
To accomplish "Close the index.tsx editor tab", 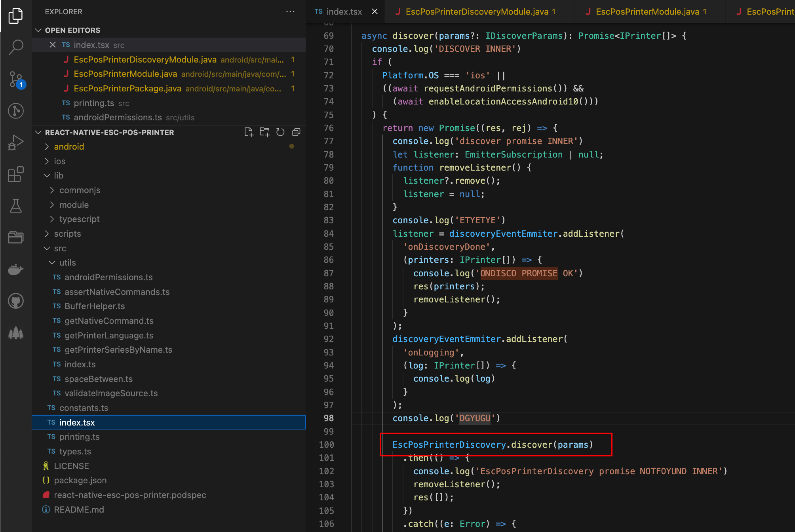I will [375, 12].
